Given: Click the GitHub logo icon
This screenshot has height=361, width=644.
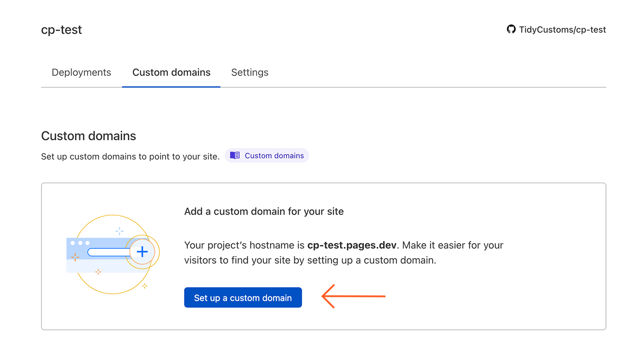Looking at the screenshot, I should 511,30.
